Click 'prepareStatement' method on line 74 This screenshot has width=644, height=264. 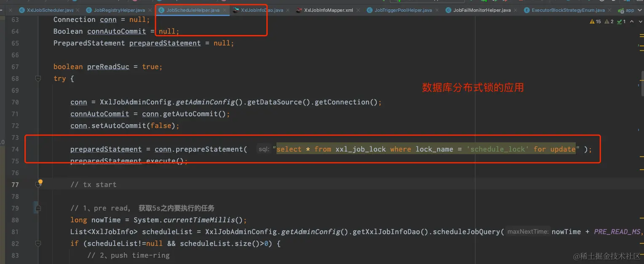[209, 149]
